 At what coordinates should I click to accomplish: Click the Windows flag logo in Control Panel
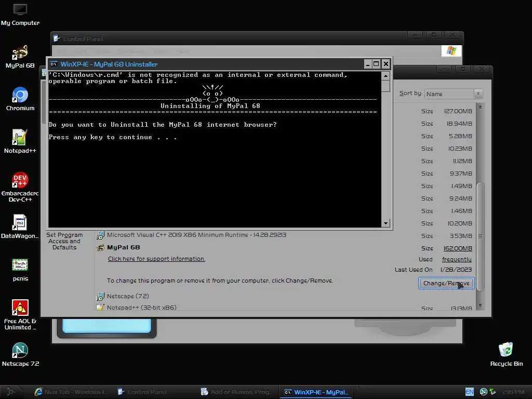click(x=451, y=51)
